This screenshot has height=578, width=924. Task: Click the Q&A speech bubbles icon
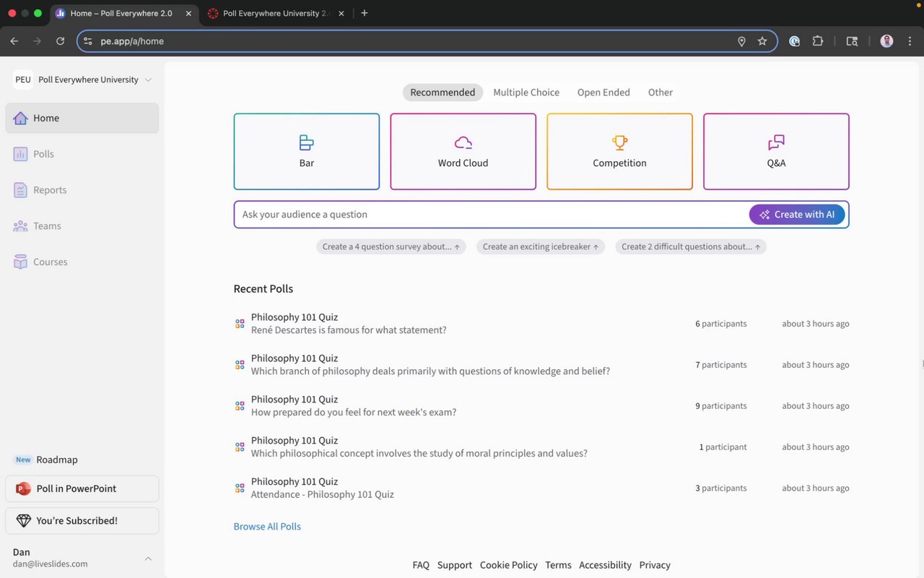point(776,142)
